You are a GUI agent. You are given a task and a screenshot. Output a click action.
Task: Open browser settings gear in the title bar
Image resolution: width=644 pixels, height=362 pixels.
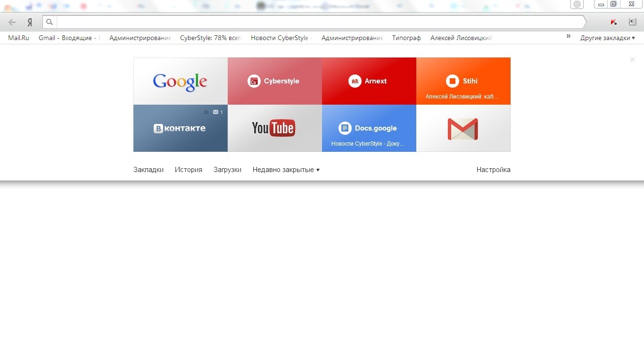(x=577, y=4)
